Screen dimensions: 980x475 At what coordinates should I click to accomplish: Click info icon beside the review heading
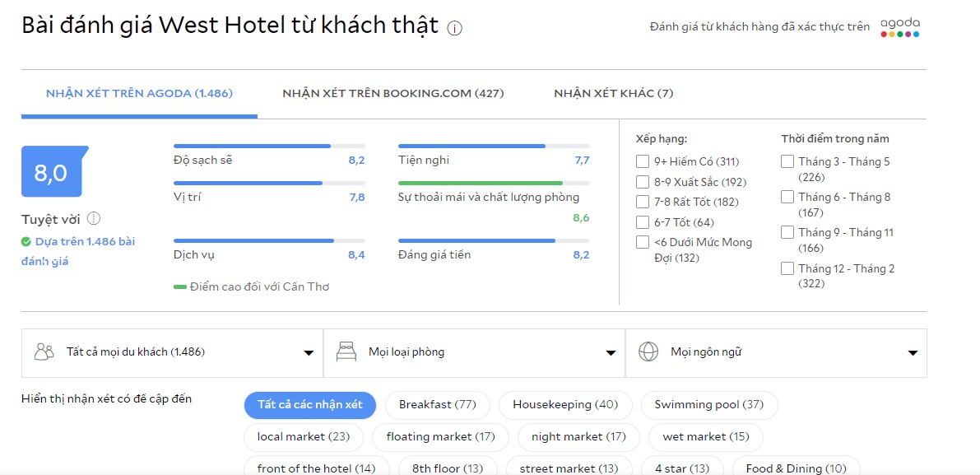(x=455, y=28)
